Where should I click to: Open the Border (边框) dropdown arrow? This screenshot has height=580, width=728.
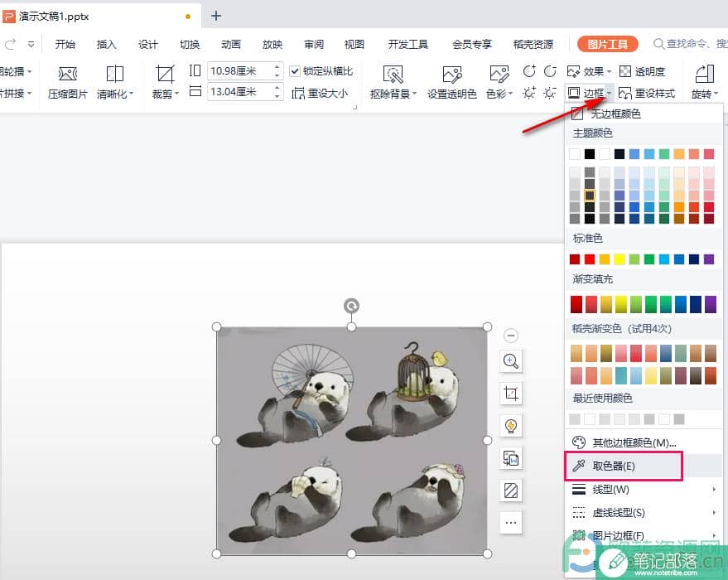coord(609,94)
